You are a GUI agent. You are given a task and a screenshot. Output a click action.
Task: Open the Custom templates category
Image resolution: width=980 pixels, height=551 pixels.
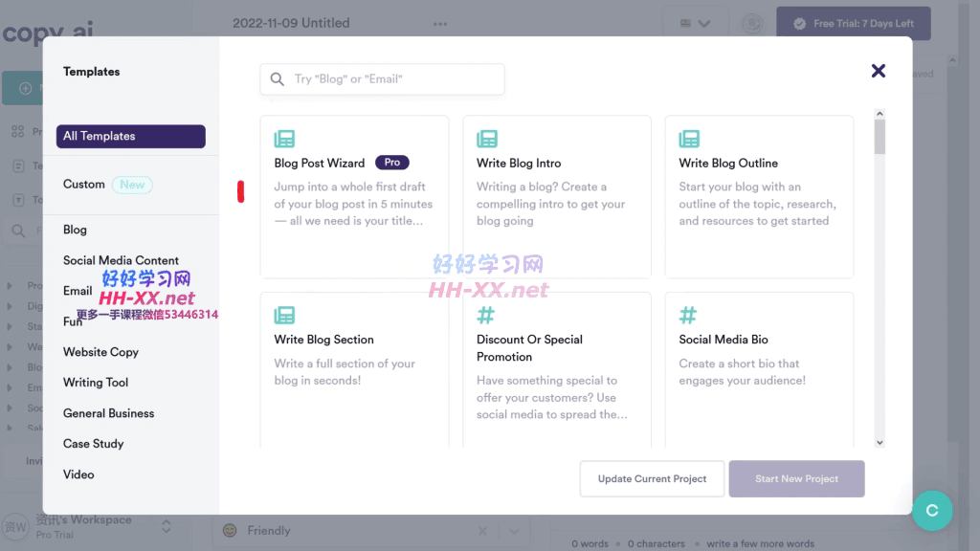click(84, 185)
